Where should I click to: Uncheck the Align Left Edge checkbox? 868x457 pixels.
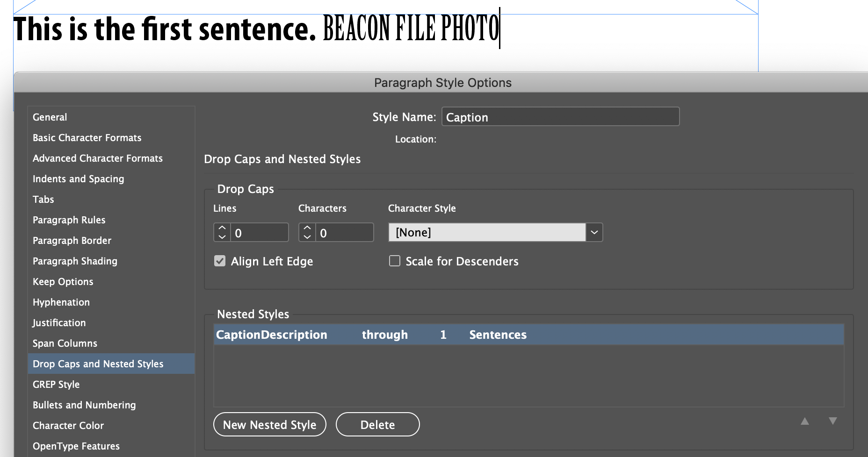click(x=220, y=261)
